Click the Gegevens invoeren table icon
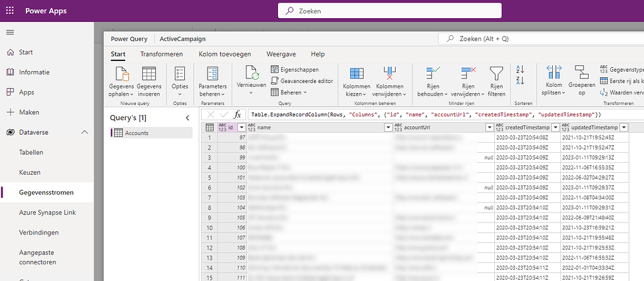The image size is (644, 281). click(x=149, y=74)
